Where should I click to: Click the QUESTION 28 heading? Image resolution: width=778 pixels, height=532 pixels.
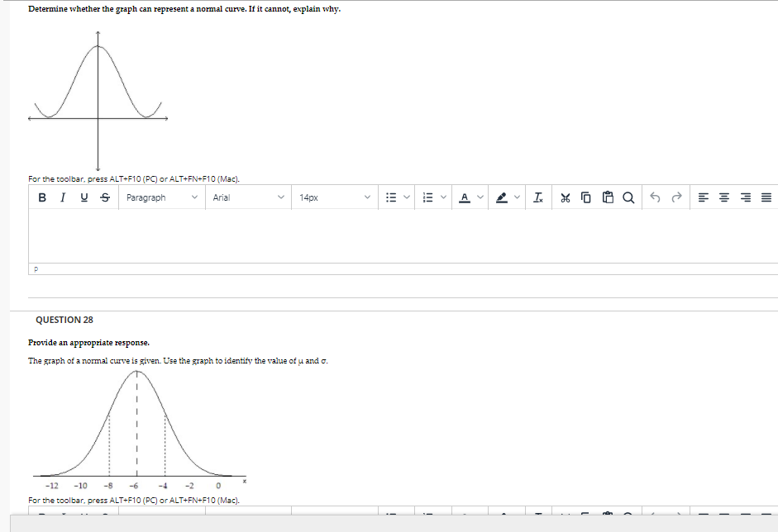64,320
